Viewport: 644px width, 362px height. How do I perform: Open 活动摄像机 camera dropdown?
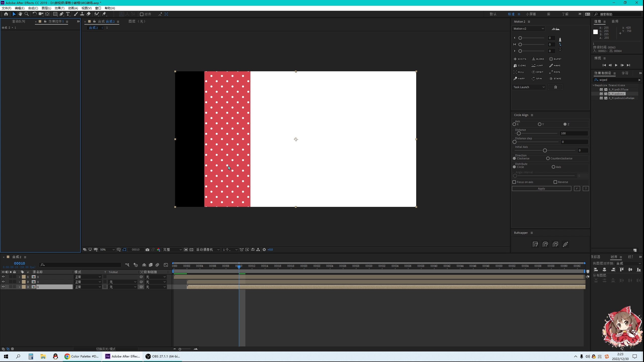207,250
